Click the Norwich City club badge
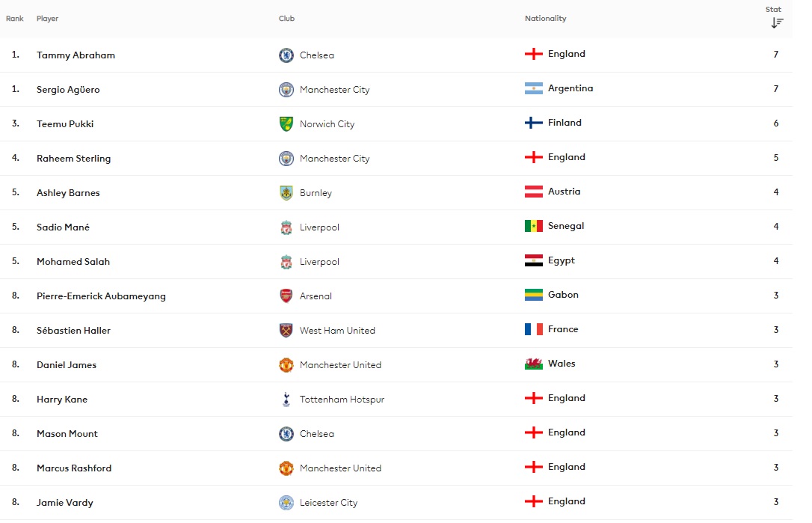812x523 pixels. point(286,124)
